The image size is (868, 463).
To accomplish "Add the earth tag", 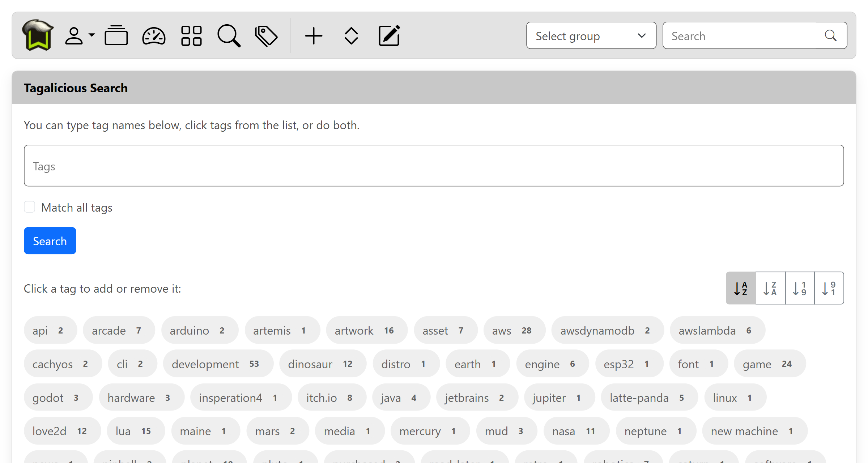I will pyautogui.click(x=478, y=364).
